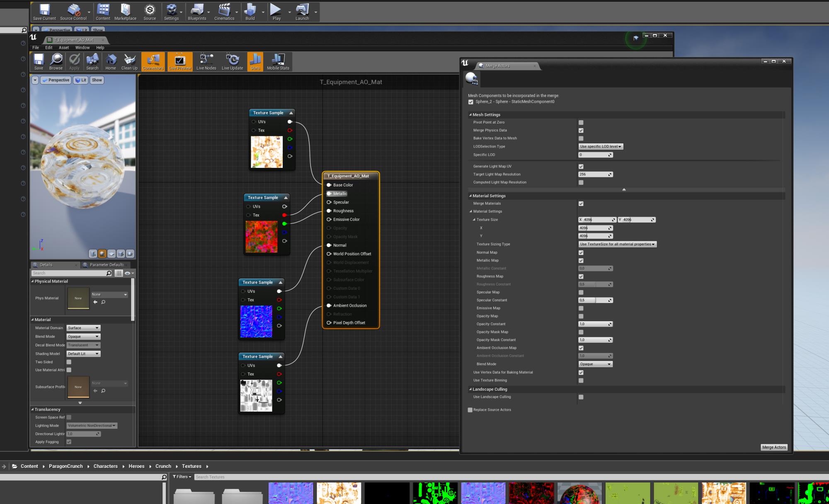Click the Textures breadcrumb in the content path
Viewport: 829px width, 504px height.
tap(191, 466)
